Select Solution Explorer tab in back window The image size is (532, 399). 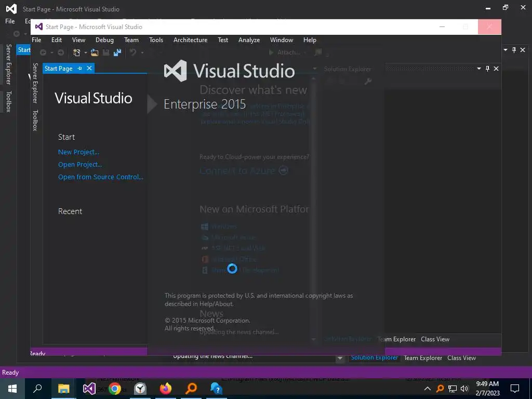(x=374, y=357)
